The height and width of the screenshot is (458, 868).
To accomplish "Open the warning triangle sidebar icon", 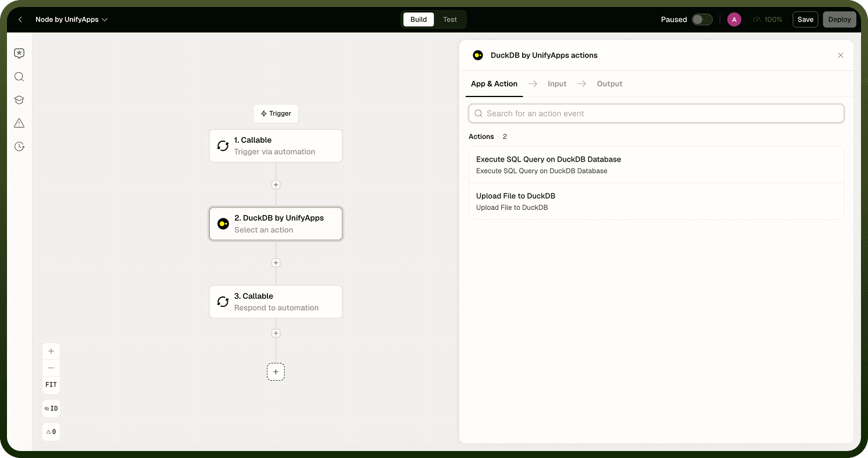I will coord(19,123).
